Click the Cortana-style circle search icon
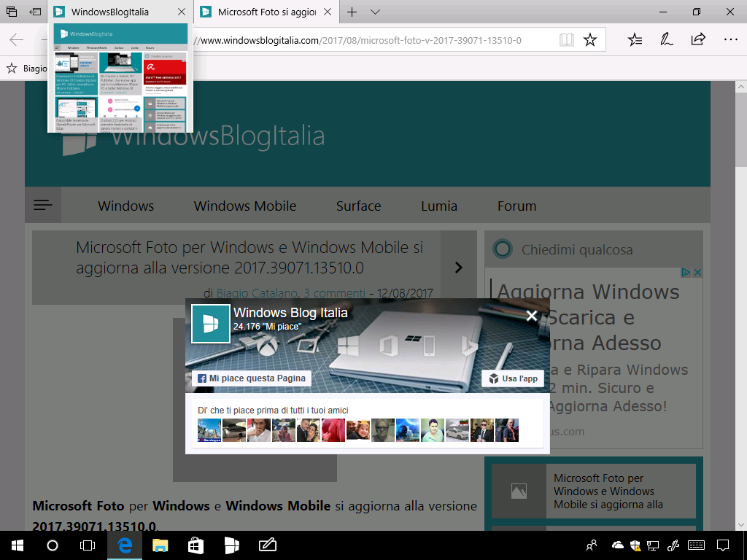 503,249
